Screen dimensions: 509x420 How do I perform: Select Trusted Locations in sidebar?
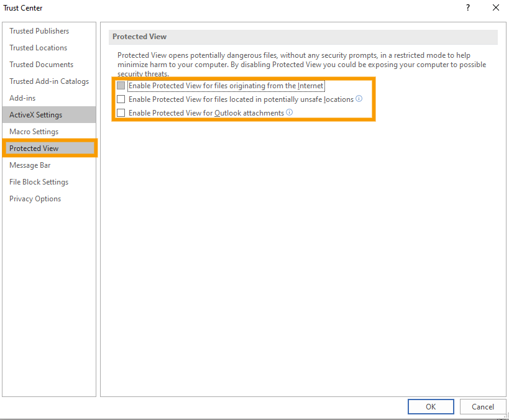(x=39, y=48)
